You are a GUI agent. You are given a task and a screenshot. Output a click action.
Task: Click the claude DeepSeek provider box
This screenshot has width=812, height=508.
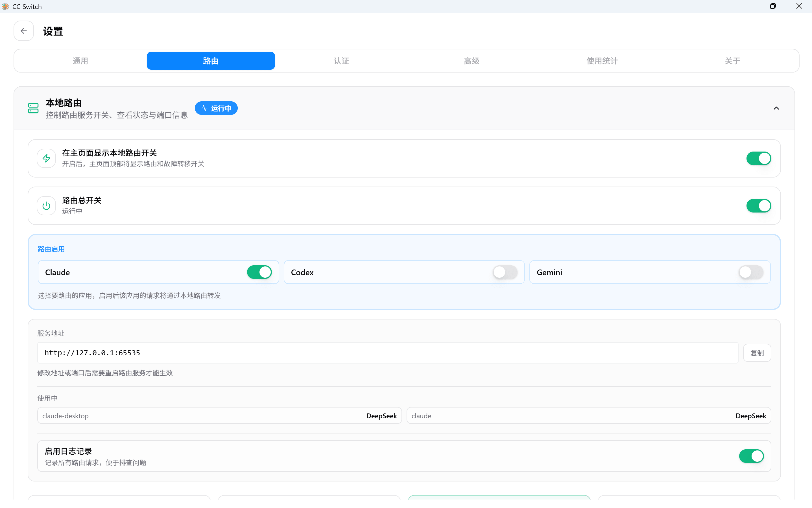click(588, 416)
